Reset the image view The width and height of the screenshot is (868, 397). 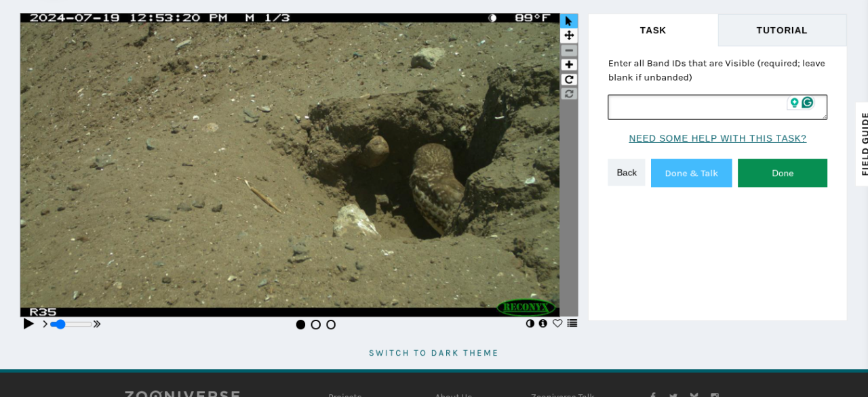click(x=569, y=93)
